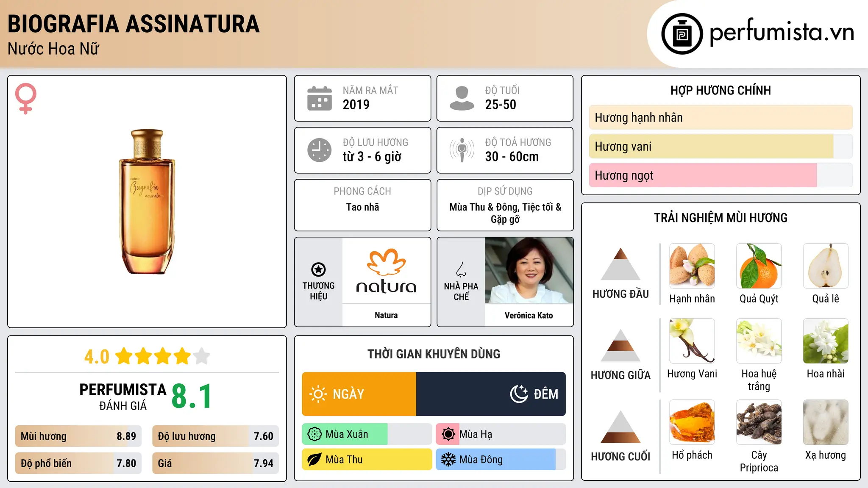Click the yellow Mùa Thu season bar
868x488 pixels.
click(x=367, y=460)
